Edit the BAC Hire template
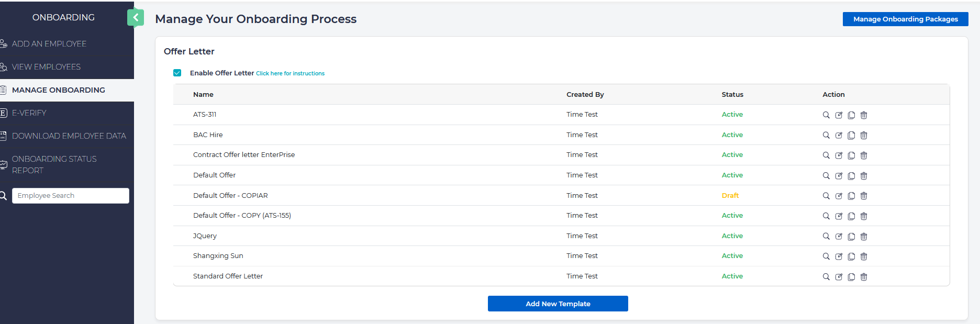Viewport: 980px width, 324px height. coord(839,136)
